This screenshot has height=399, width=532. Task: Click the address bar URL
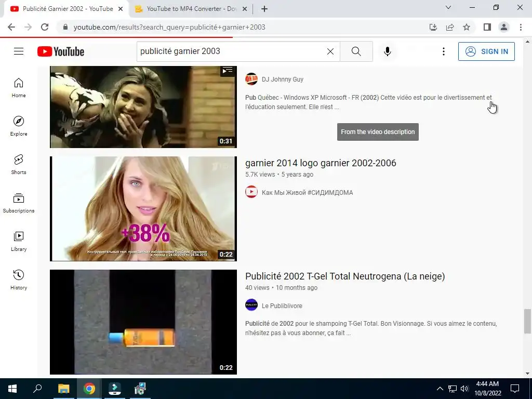pos(169,27)
